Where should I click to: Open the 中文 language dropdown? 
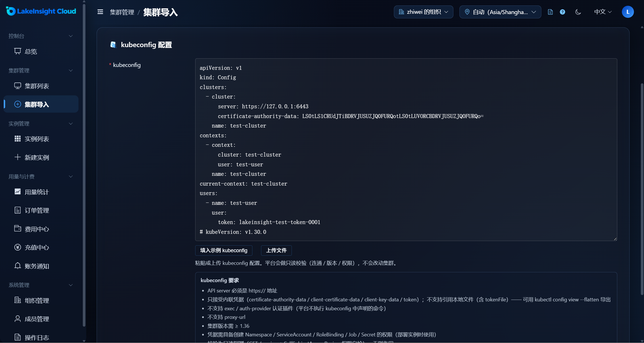(x=603, y=12)
